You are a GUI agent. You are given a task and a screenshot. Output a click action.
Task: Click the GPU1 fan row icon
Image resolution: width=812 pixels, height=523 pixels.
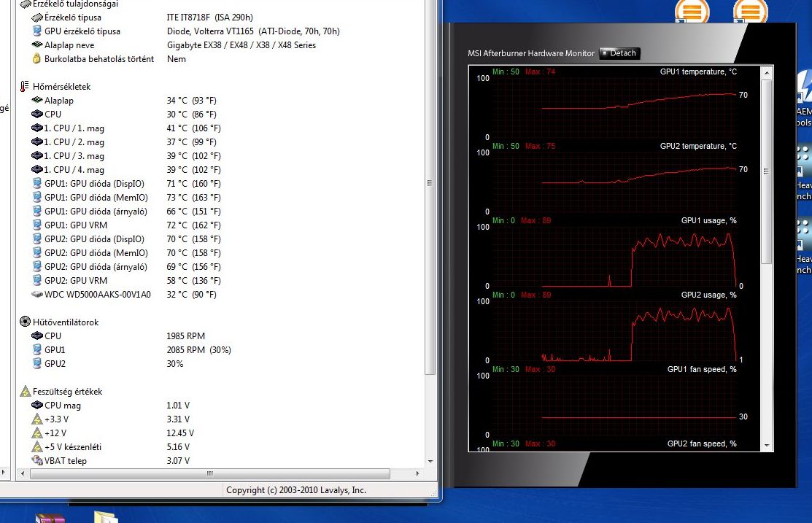(x=36, y=349)
